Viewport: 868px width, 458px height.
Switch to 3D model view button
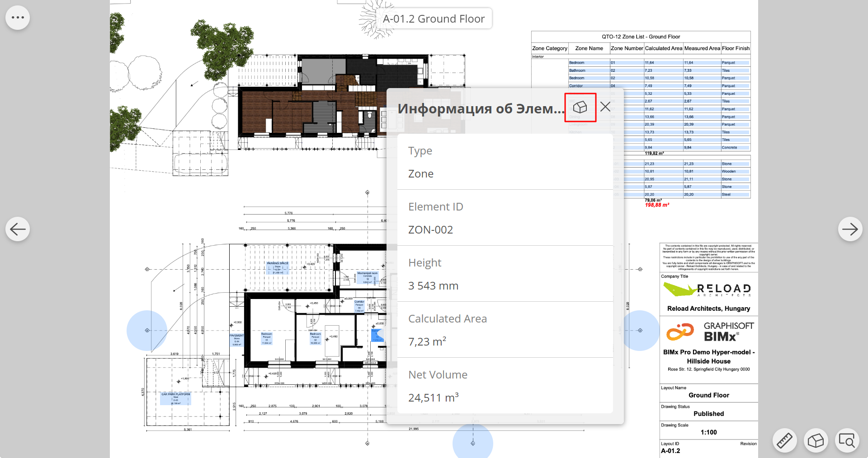(816, 440)
